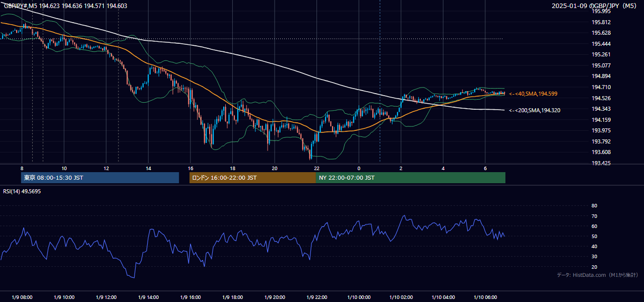Screen dimensions: 644x302
Task: Click the RSI level 60 label
Action: [x=594, y=226]
